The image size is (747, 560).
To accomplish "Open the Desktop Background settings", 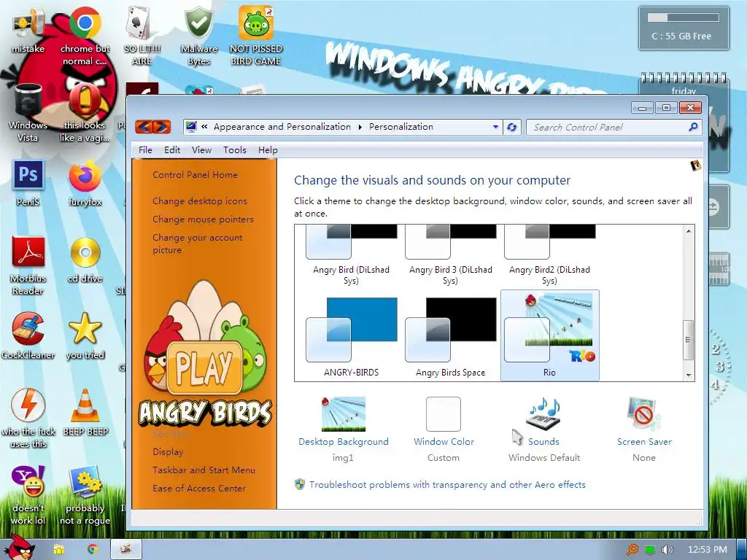I will [343, 429].
